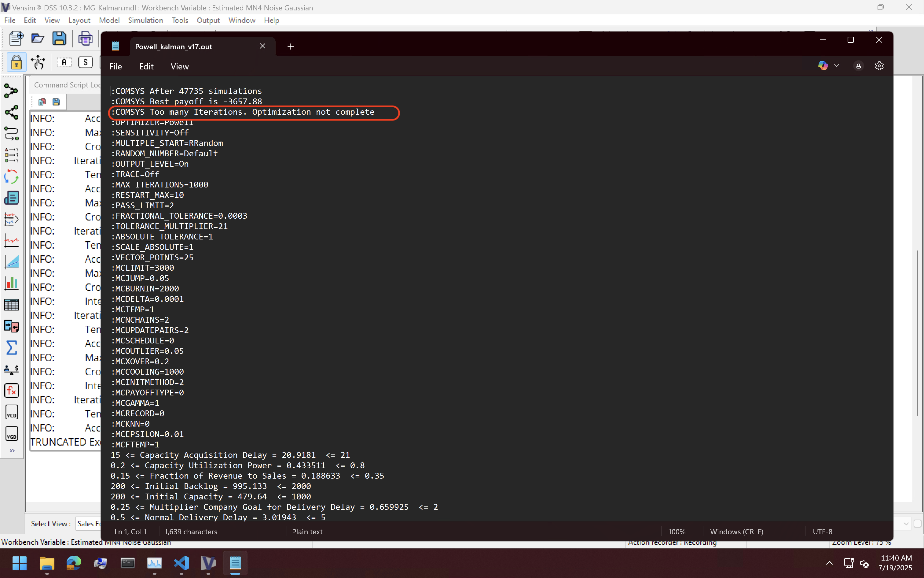Show hidden icons in the system tray
This screenshot has height=578, width=924.
829,563
